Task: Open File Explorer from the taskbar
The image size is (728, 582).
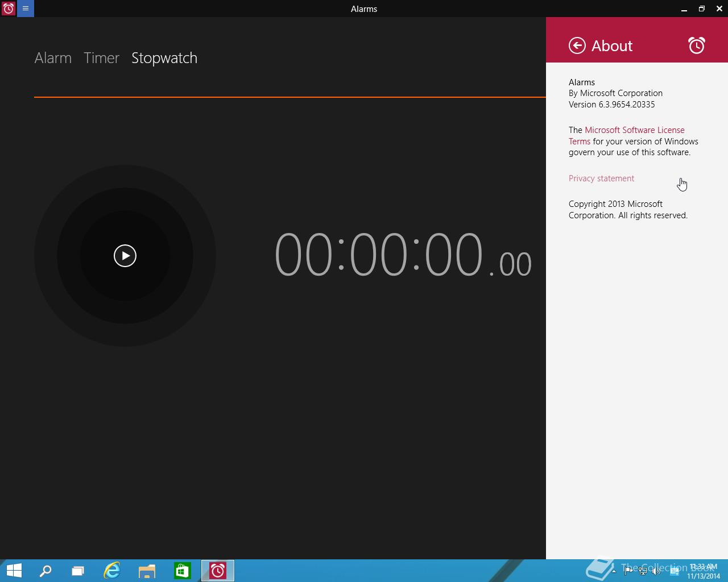Action: (x=147, y=571)
